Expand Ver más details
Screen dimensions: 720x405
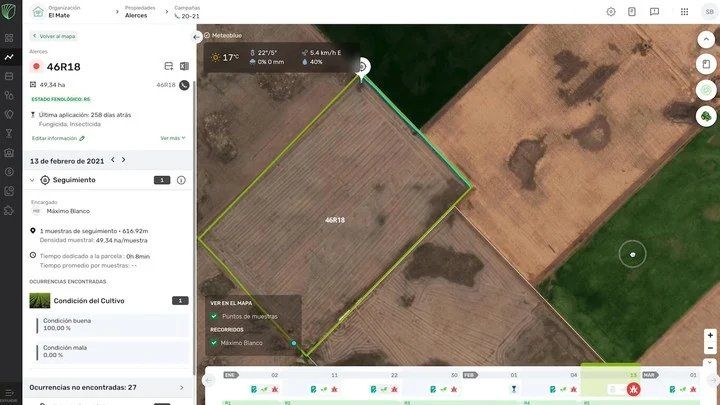pos(173,138)
